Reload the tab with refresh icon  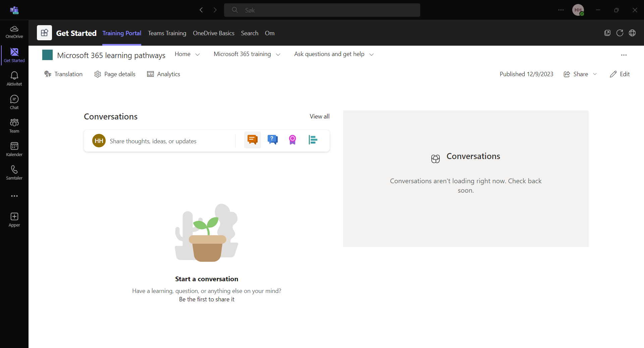pos(620,33)
